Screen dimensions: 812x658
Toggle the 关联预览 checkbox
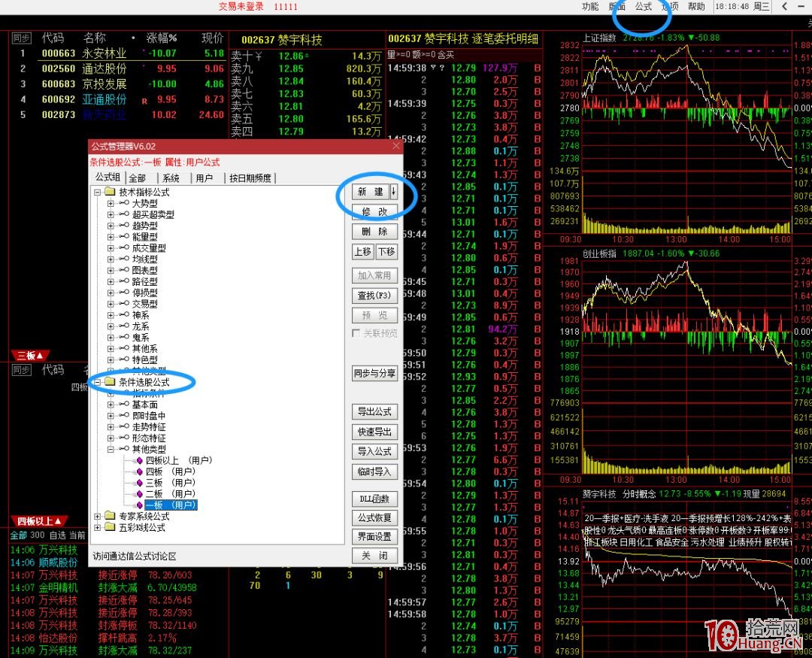[x=356, y=333]
